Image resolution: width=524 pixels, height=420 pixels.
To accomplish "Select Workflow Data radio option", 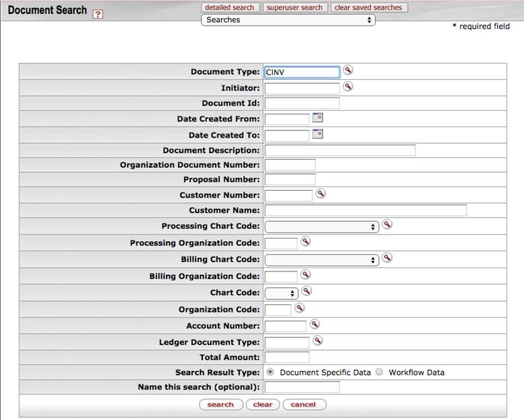I will click(x=380, y=372).
